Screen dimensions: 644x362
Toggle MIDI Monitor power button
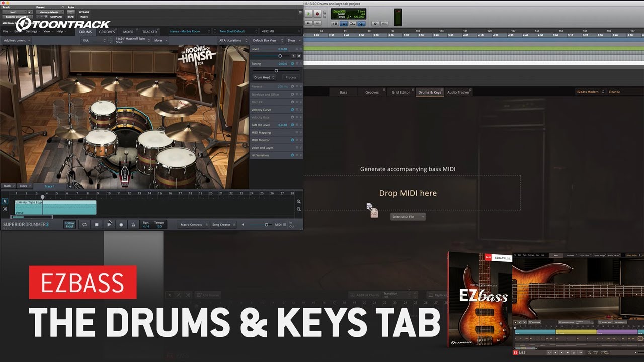[x=292, y=140]
